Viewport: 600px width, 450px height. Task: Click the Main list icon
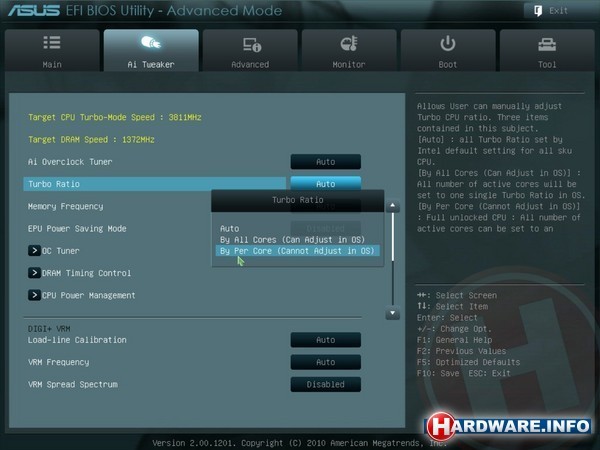[x=52, y=45]
